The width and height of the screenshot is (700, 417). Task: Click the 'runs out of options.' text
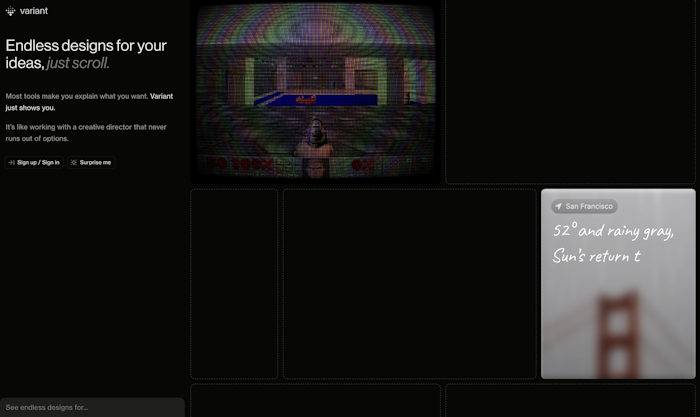(37, 138)
